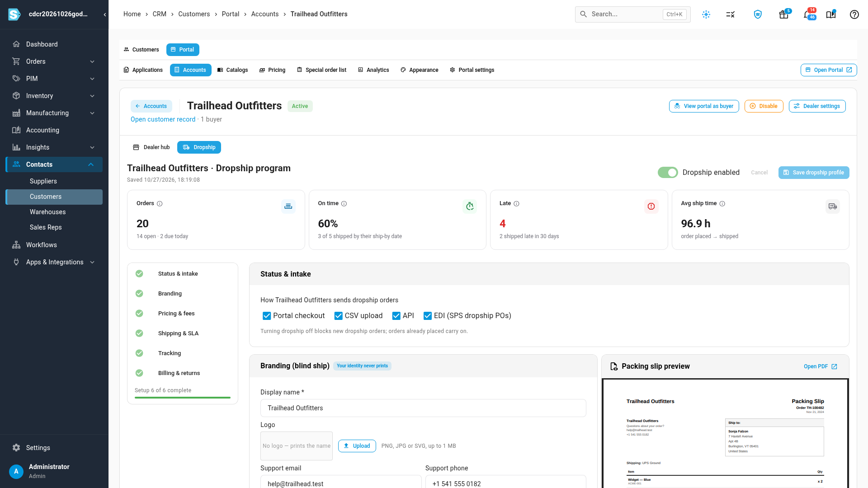The width and height of the screenshot is (868, 488).
Task: Click the Save dropship profile button
Action: [814, 173]
